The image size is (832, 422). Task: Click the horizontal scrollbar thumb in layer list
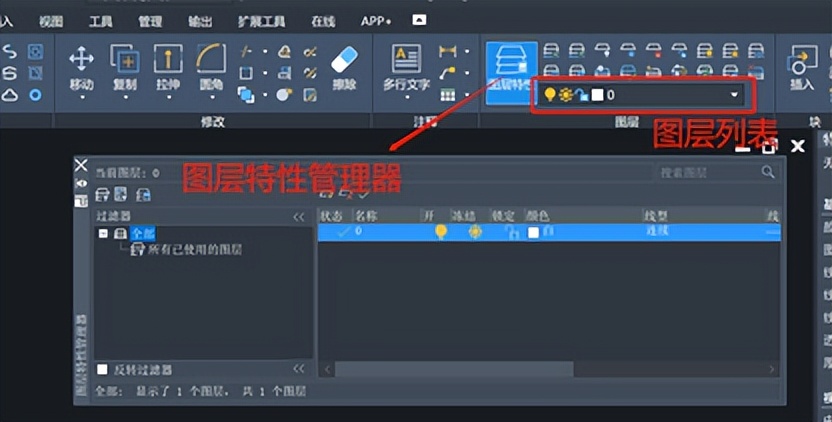point(454,369)
